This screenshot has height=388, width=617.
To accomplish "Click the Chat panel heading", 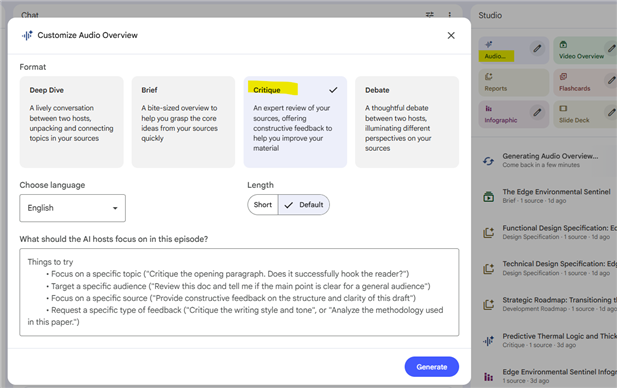I will (x=30, y=15).
